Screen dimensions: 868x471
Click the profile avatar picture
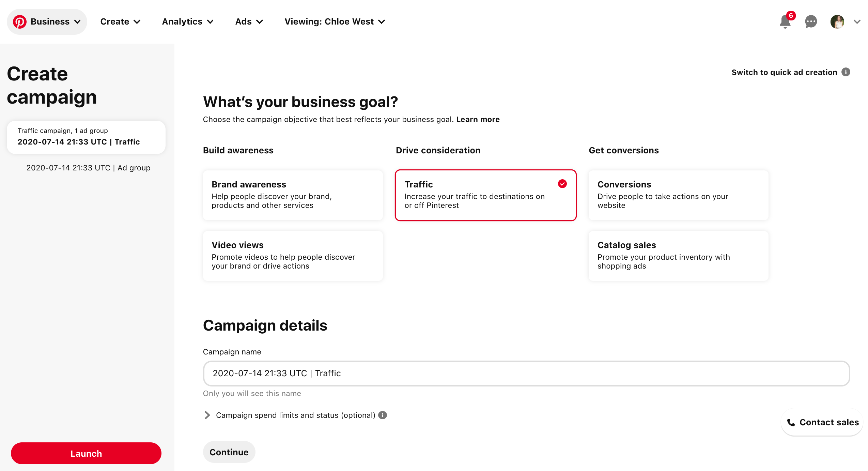(x=837, y=22)
